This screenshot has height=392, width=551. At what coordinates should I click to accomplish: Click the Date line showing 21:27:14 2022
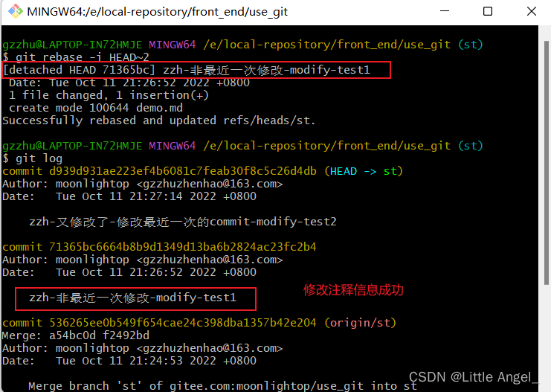coord(129,196)
